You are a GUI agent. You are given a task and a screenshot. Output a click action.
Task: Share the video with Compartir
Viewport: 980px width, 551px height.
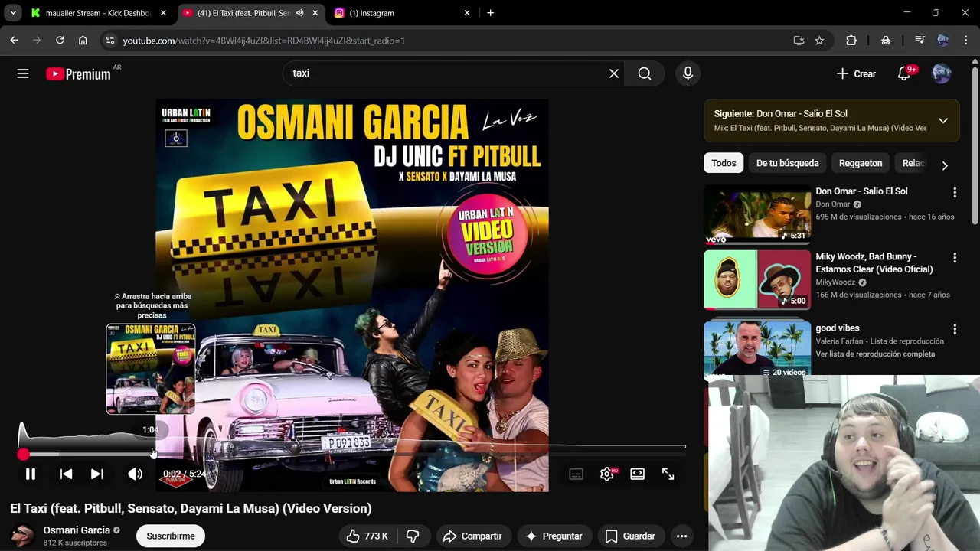pos(472,536)
